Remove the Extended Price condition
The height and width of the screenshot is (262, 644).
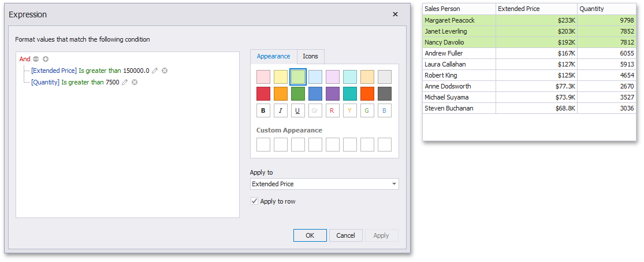click(165, 71)
